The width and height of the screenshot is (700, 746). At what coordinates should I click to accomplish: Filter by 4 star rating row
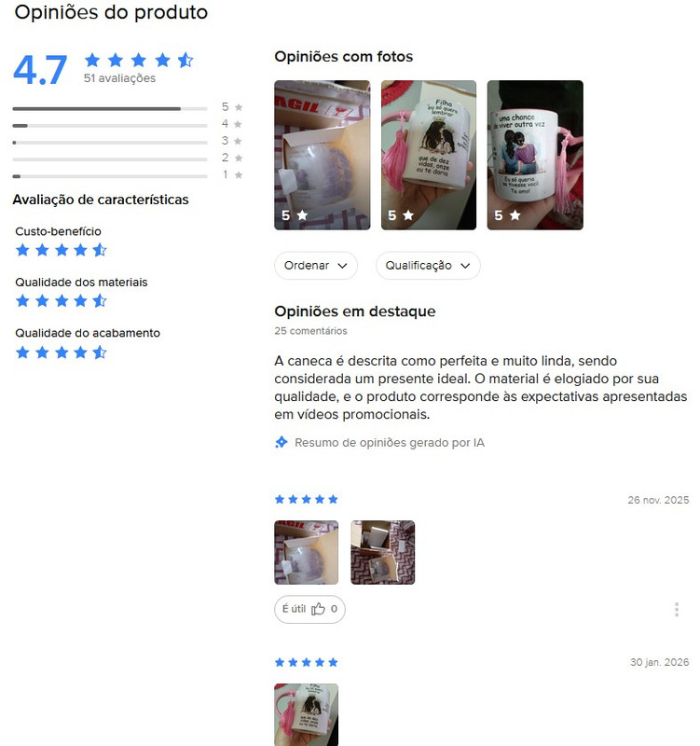click(128, 125)
